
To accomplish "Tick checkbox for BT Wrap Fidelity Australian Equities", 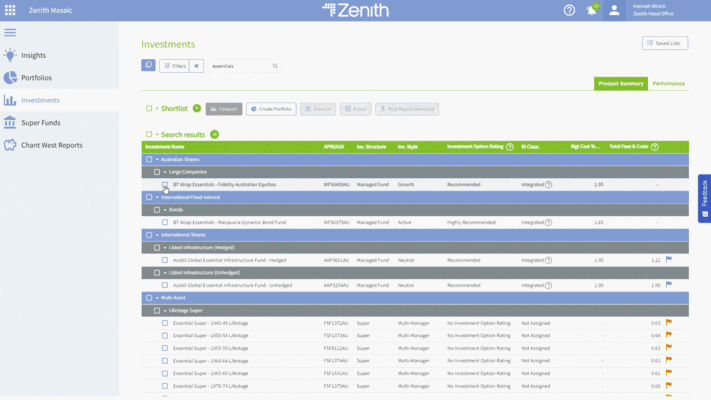I will coord(165,185).
